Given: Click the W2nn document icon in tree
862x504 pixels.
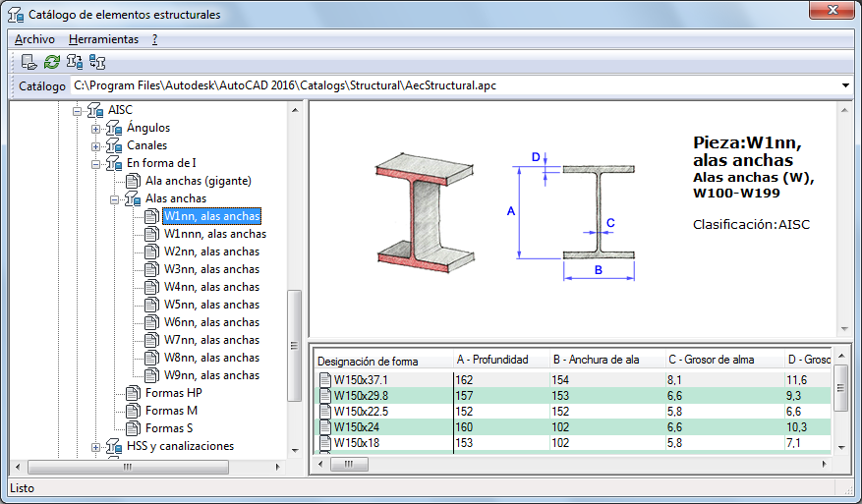Looking at the screenshot, I should coord(151,252).
